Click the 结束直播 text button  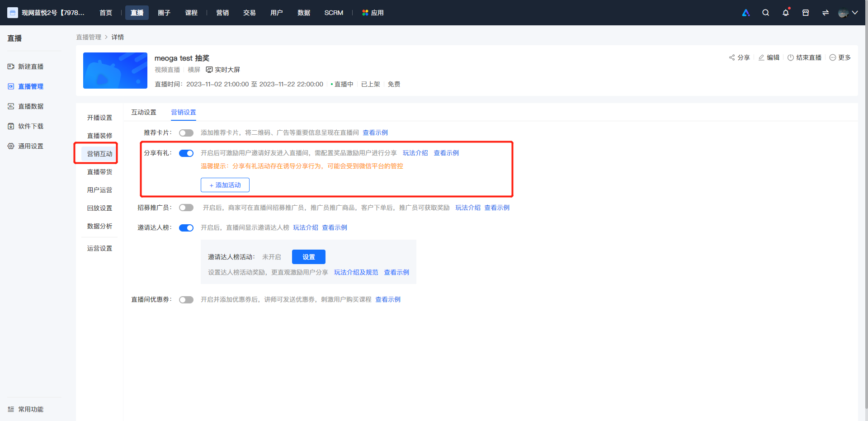809,57
